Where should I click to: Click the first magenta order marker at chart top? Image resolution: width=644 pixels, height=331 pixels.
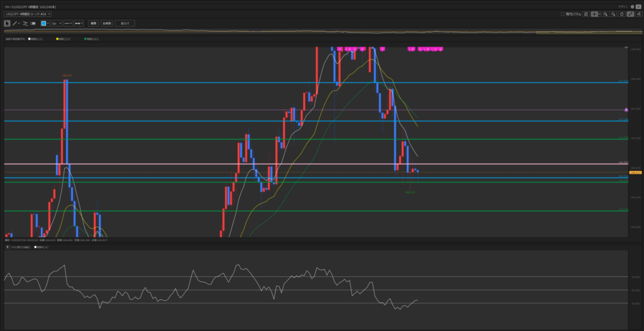340,49
